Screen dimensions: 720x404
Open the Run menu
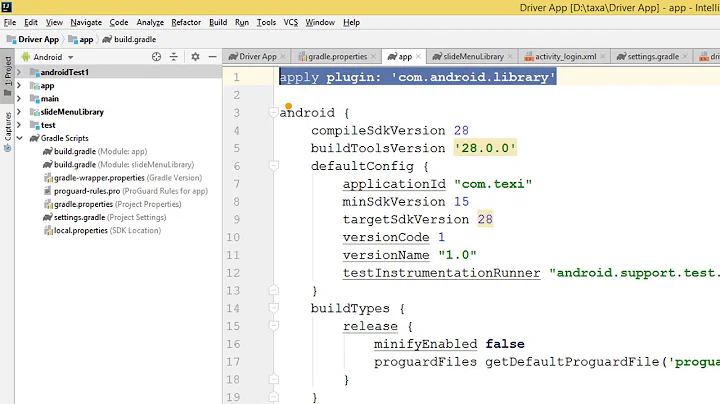pyautogui.click(x=242, y=22)
